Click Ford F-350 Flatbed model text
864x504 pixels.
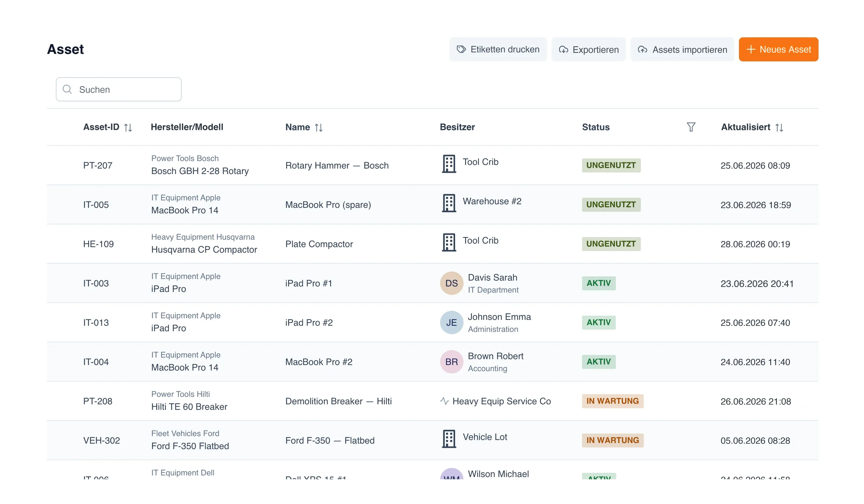pyautogui.click(x=190, y=446)
